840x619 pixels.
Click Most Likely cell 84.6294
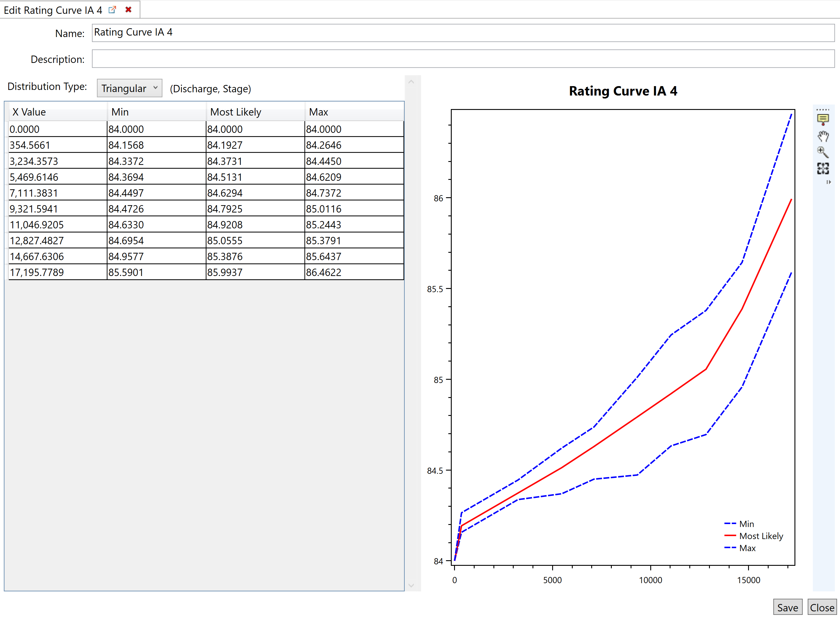255,193
